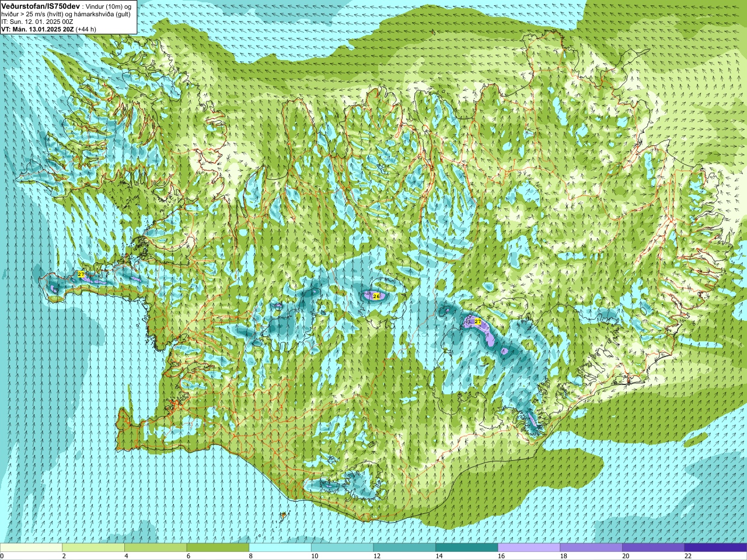Click the 0–2 m/s pale yellow legend swatch
The image size is (747, 560).
pos(31,548)
